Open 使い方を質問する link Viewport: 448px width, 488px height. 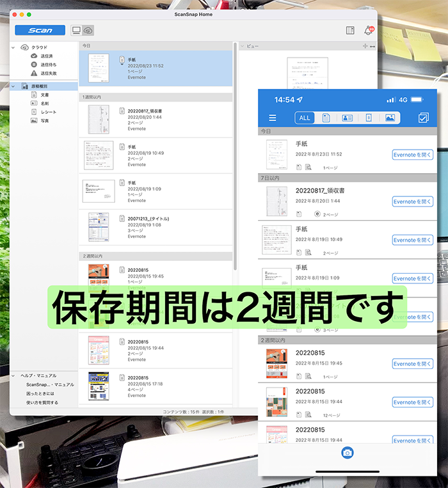[x=42, y=403]
